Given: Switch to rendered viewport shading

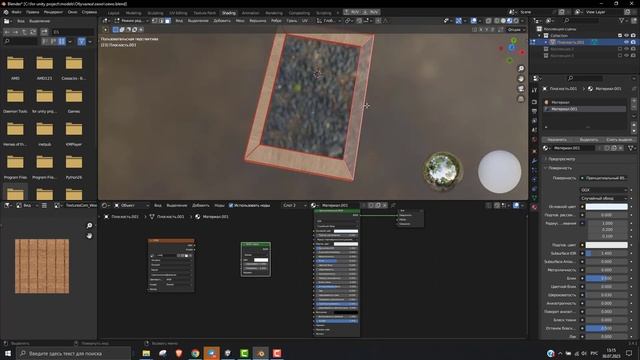Looking at the screenshot, I should coord(516,20).
